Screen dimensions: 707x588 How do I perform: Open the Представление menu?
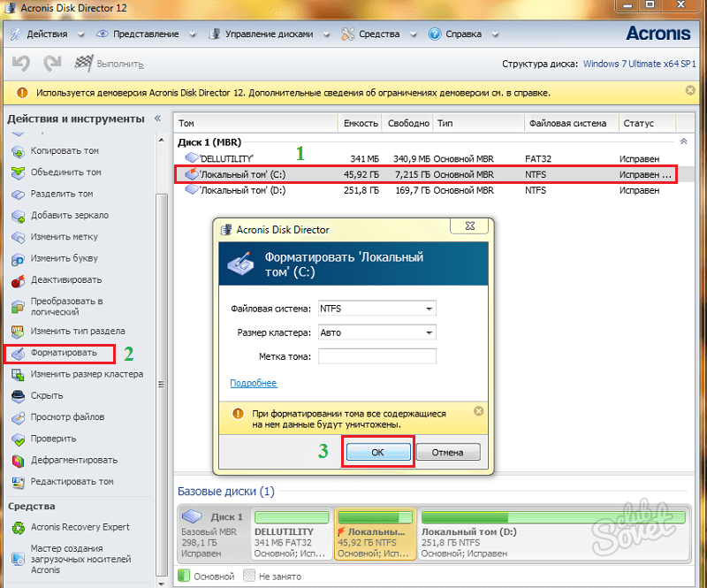point(146,34)
